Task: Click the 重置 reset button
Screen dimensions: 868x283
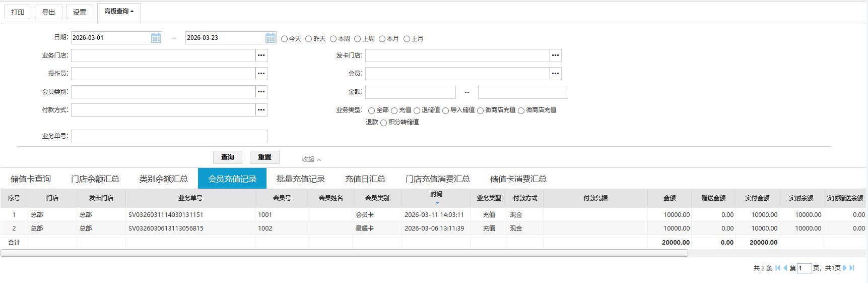Action: [x=264, y=157]
